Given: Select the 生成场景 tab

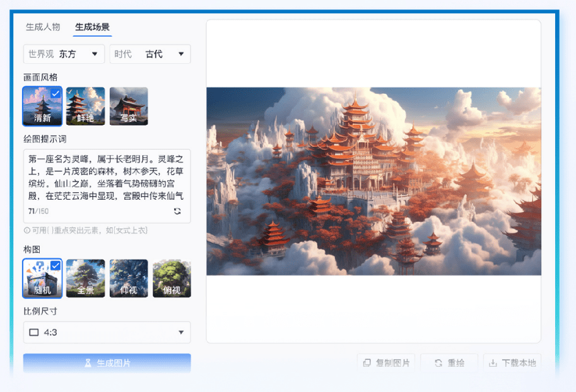Looking at the screenshot, I should (x=92, y=27).
